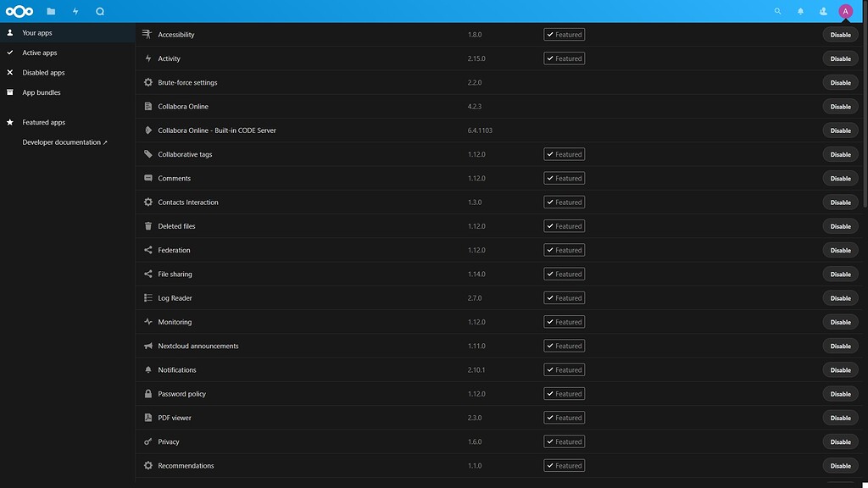Open the Activity lightning bolt icon in header
The height and width of the screenshot is (488, 868).
[75, 12]
